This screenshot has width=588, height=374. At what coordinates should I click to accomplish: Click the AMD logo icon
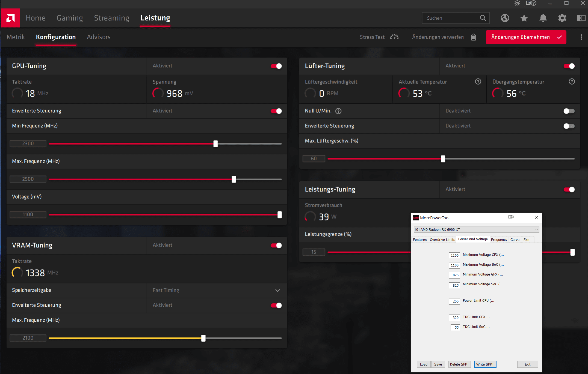10,18
